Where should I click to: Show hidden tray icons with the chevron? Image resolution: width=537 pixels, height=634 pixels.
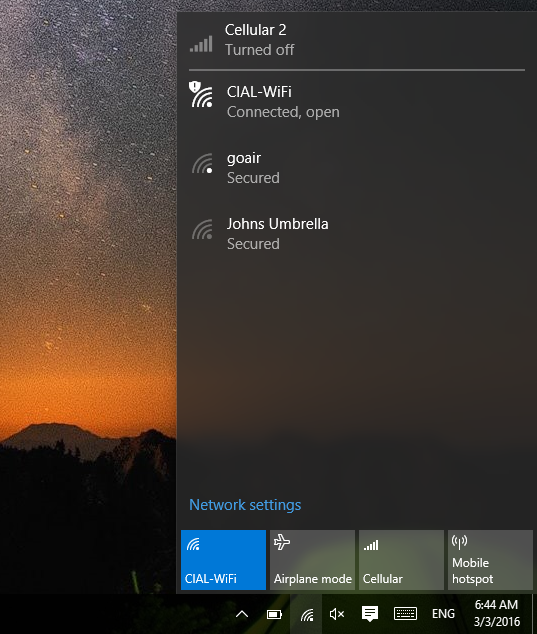click(x=242, y=614)
